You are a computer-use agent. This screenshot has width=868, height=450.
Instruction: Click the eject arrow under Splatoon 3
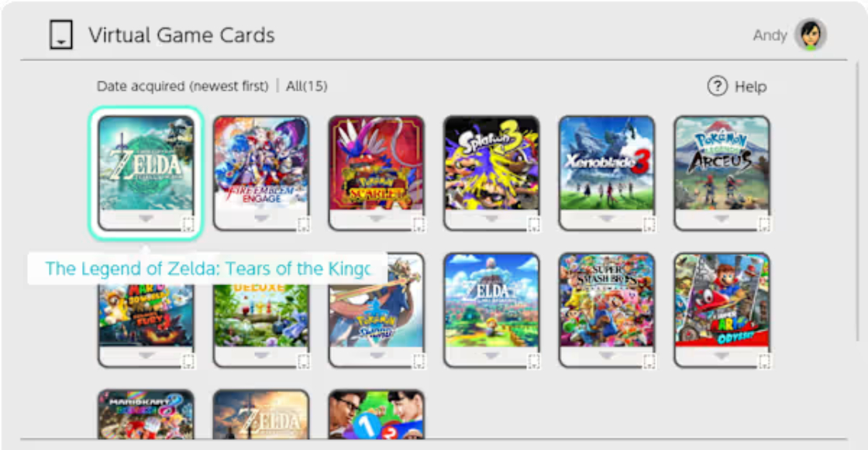click(x=491, y=218)
